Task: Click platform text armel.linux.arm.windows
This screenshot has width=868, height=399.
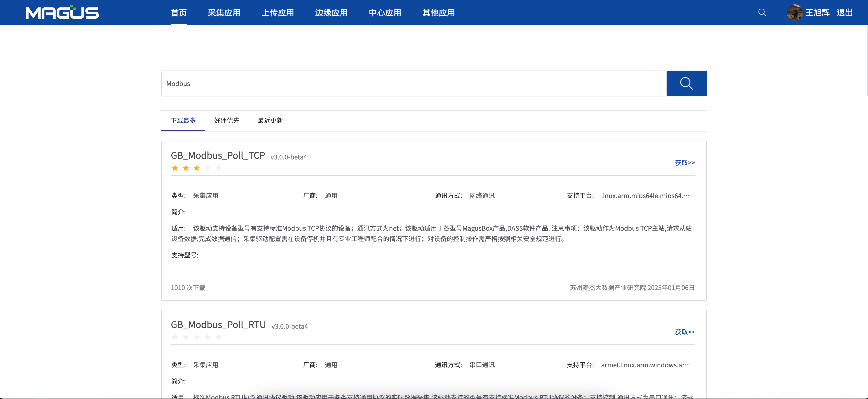Action: click(646, 365)
